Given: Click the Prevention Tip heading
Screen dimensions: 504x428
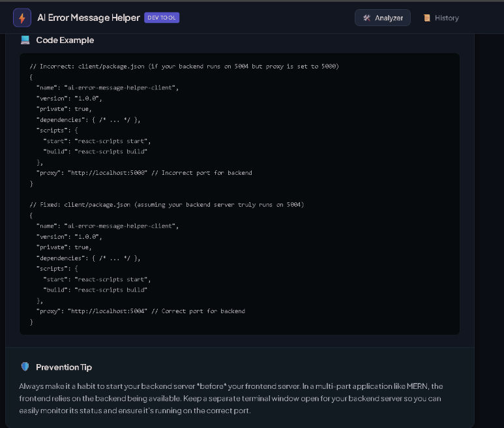Looking at the screenshot, I should pyautogui.click(x=64, y=367).
